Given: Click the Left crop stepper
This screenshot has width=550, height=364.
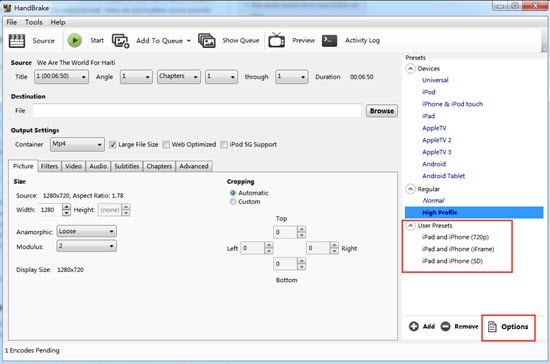Looking at the screenshot, I should [269, 248].
